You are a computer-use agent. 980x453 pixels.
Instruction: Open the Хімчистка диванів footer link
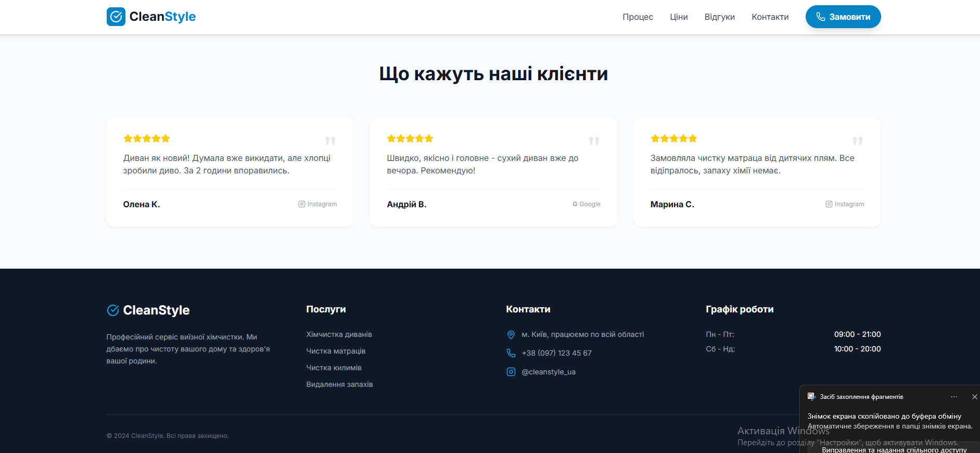tap(339, 334)
